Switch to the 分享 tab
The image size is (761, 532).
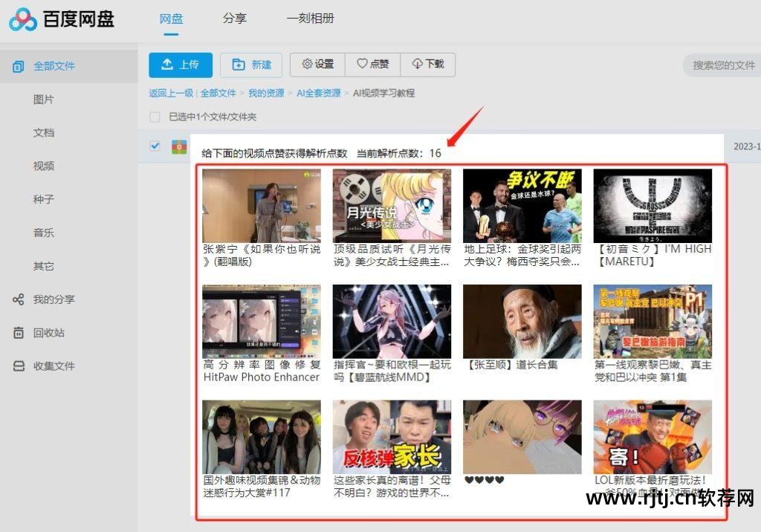[235, 19]
